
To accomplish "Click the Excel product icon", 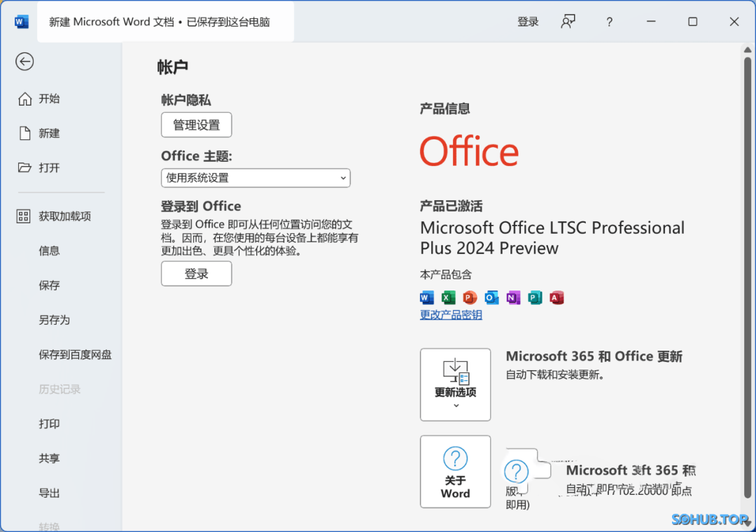I will point(449,297).
